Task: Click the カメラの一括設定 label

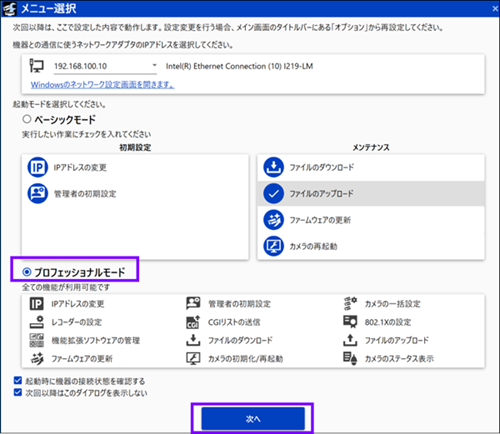Action: pyautogui.click(x=392, y=304)
